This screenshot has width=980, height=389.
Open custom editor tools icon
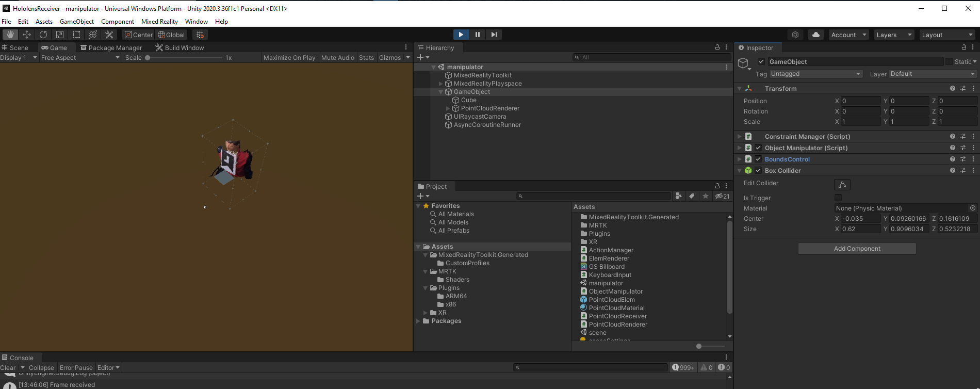click(109, 35)
